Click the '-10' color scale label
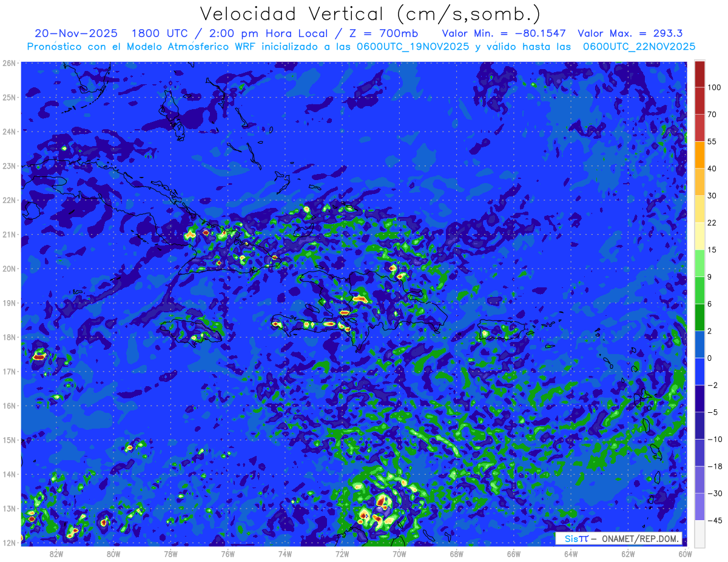Viewport: 728px width, 562px height. tap(714, 440)
